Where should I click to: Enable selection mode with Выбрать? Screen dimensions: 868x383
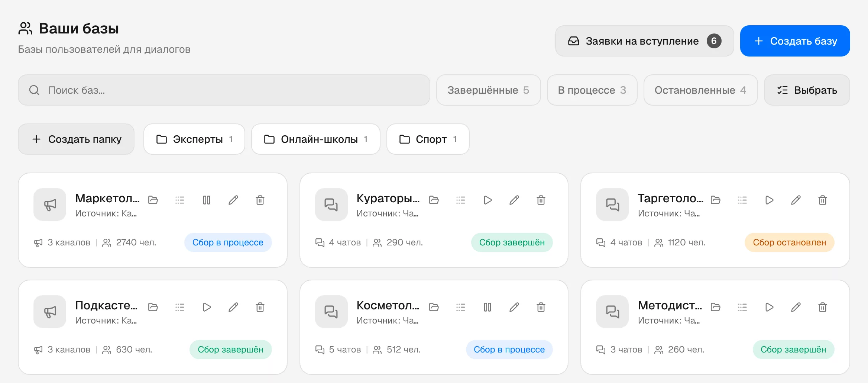tap(807, 90)
